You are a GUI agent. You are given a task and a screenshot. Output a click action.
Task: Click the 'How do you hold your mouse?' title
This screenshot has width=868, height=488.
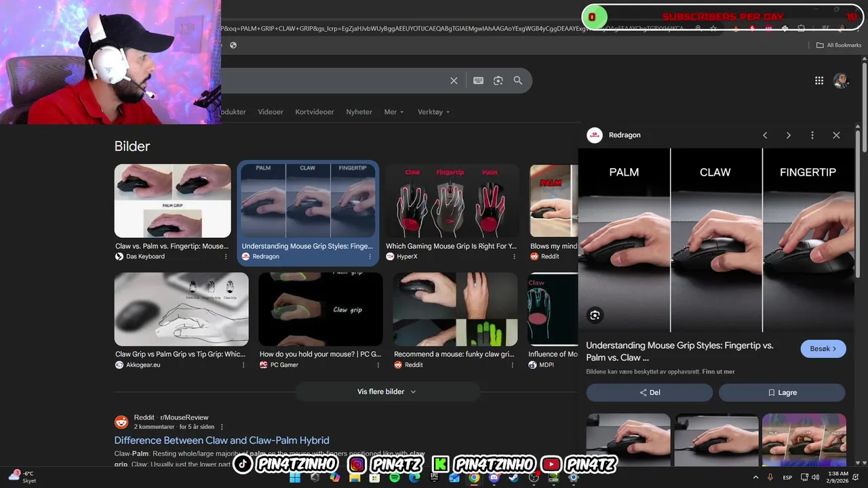click(320, 354)
